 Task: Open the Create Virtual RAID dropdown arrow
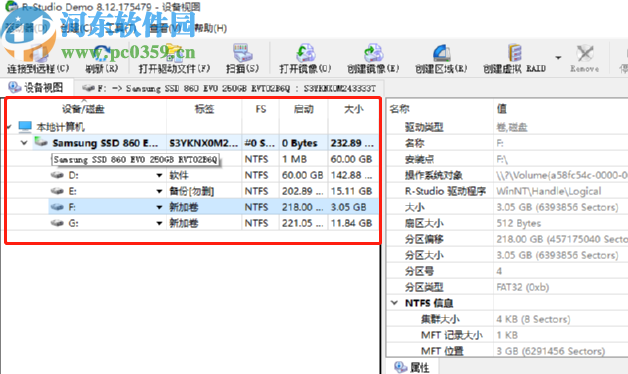click(558, 58)
